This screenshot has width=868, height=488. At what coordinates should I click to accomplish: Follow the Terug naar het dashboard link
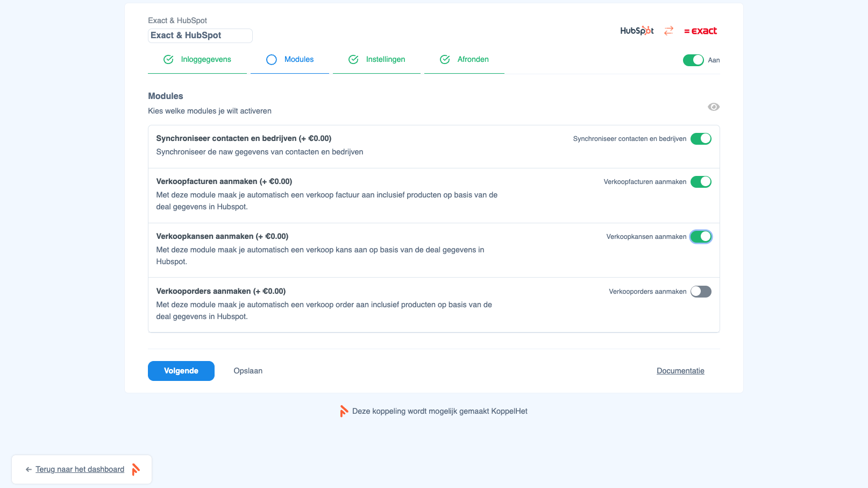[79, 469]
